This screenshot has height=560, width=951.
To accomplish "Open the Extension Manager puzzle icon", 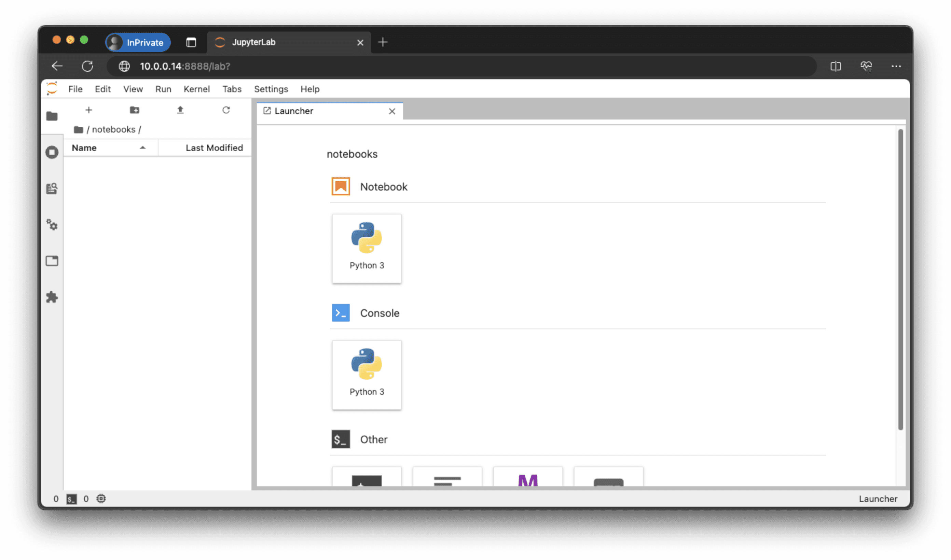I will point(52,297).
